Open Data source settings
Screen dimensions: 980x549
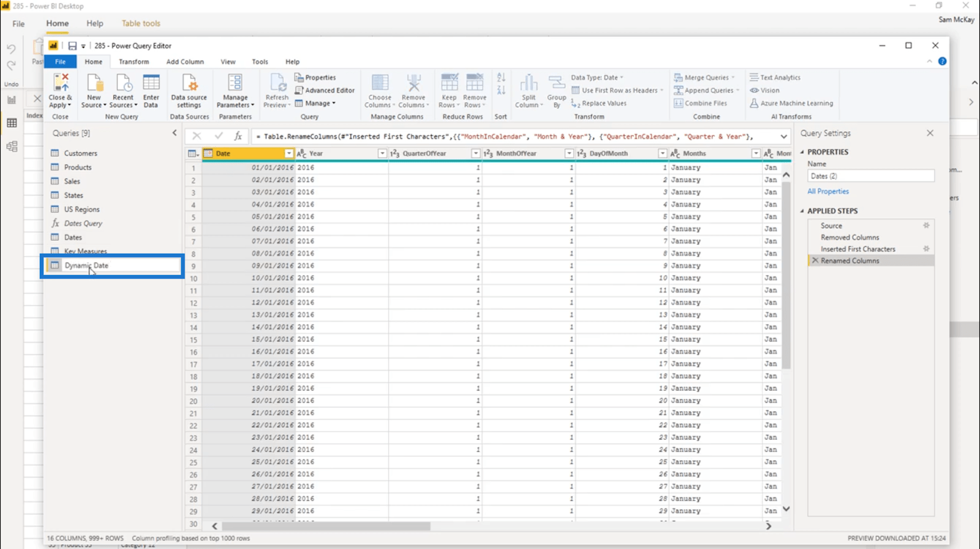(x=189, y=91)
